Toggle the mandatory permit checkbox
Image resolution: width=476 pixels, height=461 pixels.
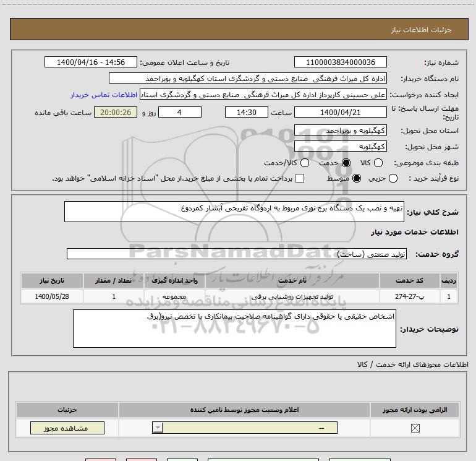pos(415,428)
